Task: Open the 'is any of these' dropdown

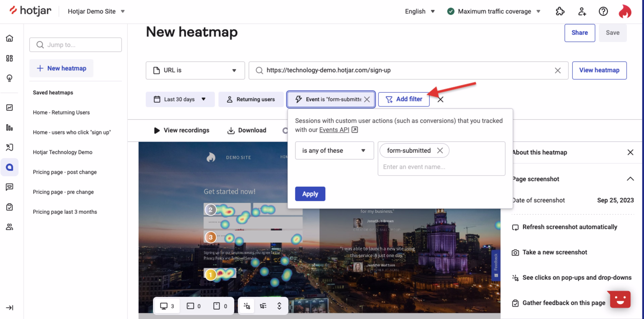Action: click(x=334, y=150)
